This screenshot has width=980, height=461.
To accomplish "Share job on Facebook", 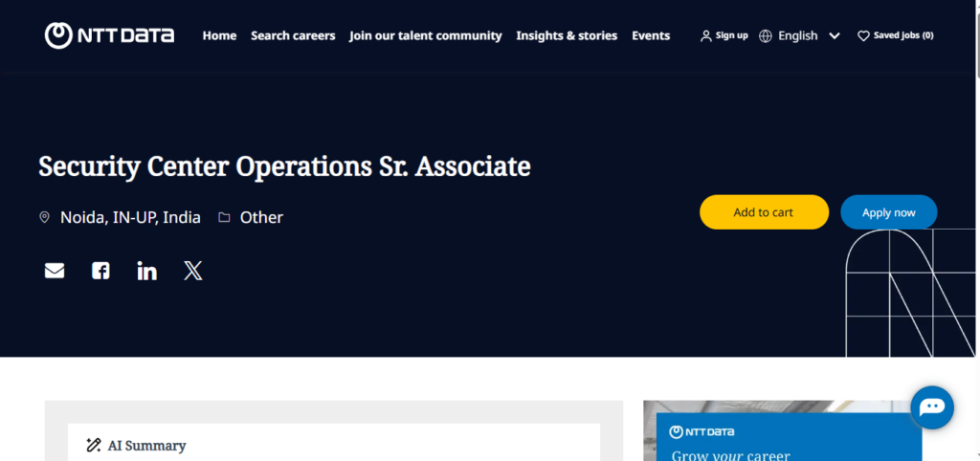I will [x=100, y=271].
